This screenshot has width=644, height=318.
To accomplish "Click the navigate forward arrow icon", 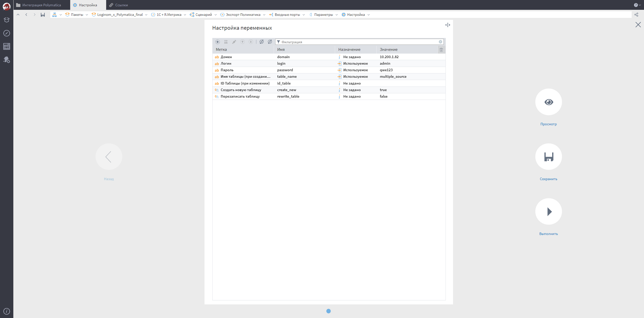I will [34, 15].
